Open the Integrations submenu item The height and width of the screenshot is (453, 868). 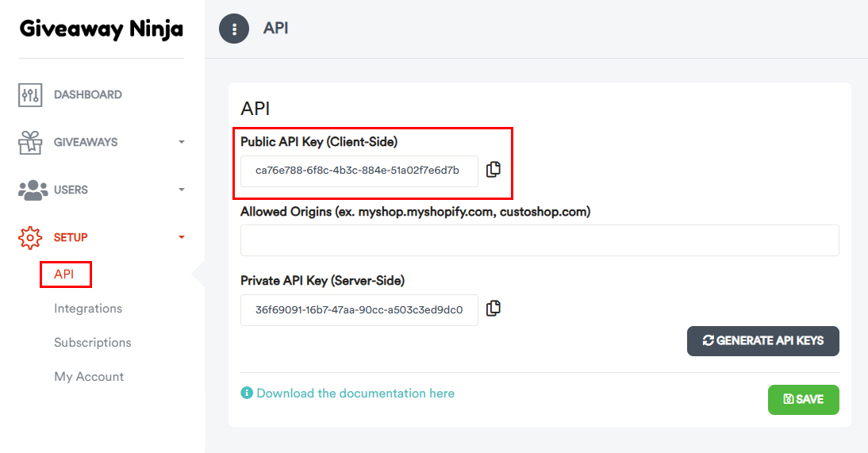(88, 309)
